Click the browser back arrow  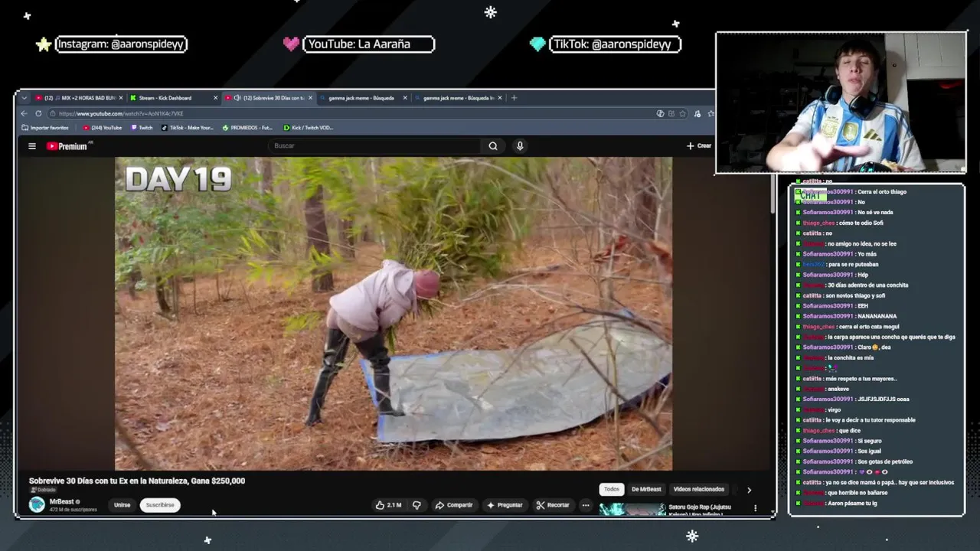pyautogui.click(x=24, y=113)
